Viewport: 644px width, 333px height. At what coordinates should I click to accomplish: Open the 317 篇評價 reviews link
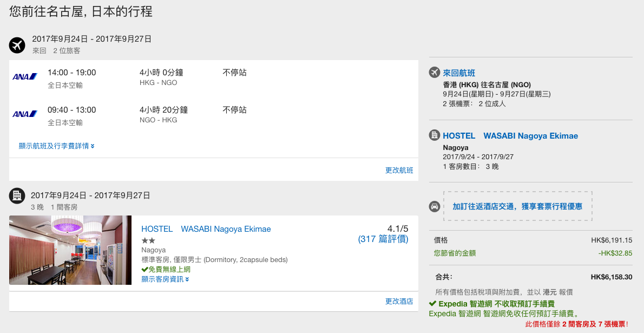point(383,239)
